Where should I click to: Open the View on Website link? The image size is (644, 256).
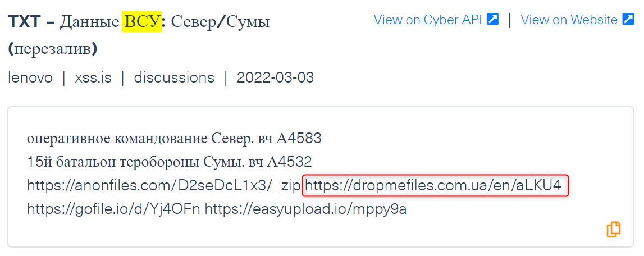577,19
